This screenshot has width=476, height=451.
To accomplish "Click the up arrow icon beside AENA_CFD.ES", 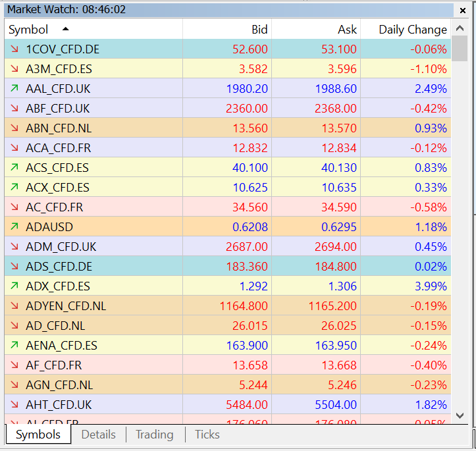I will 14,346.
